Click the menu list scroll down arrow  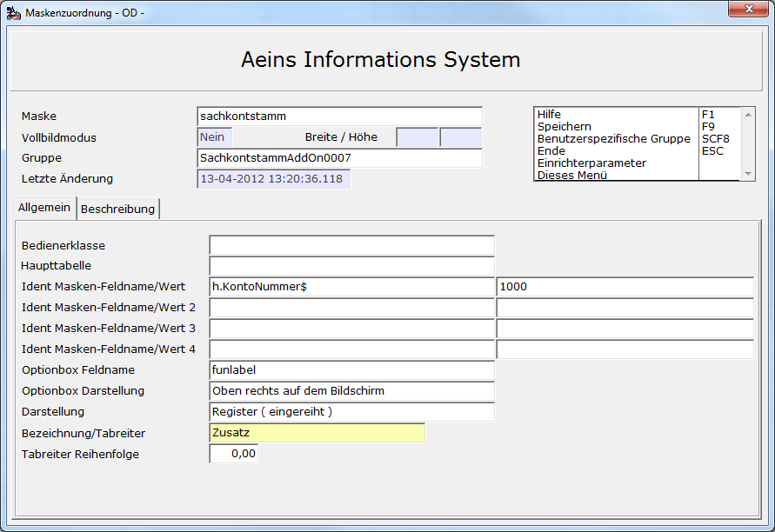click(748, 174)
